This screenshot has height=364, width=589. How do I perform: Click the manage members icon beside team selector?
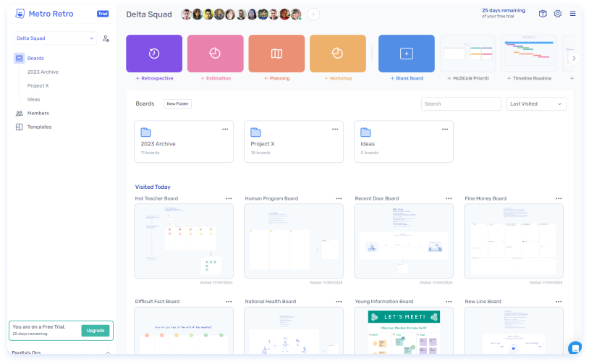pos(106,38)
